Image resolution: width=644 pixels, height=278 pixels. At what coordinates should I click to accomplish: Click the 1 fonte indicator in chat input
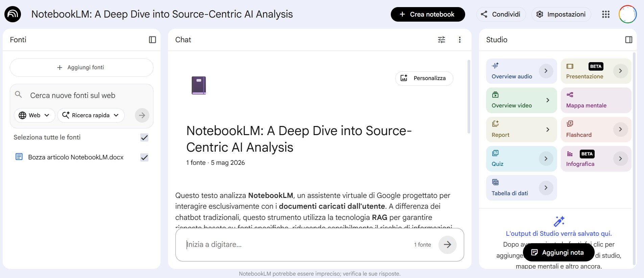(423, 245)
